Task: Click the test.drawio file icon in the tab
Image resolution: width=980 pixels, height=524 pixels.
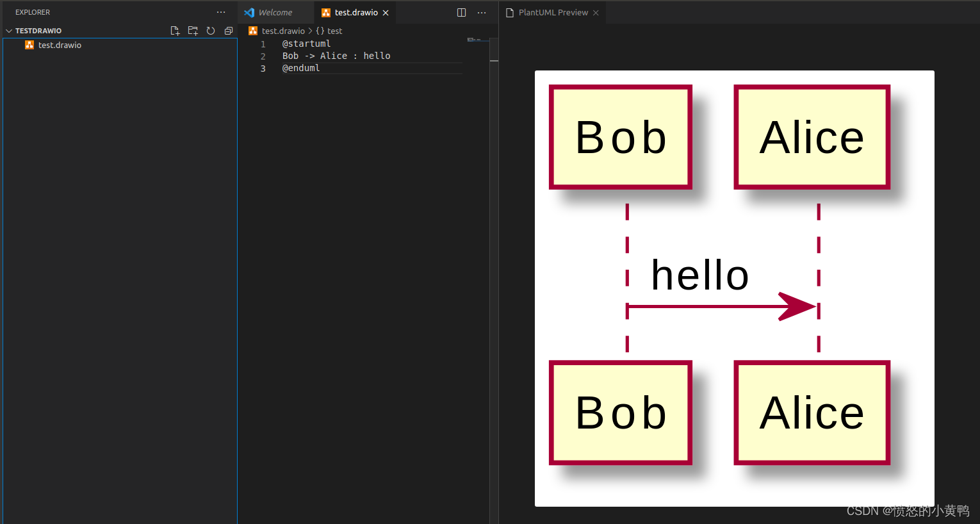Action: [327, 12]
